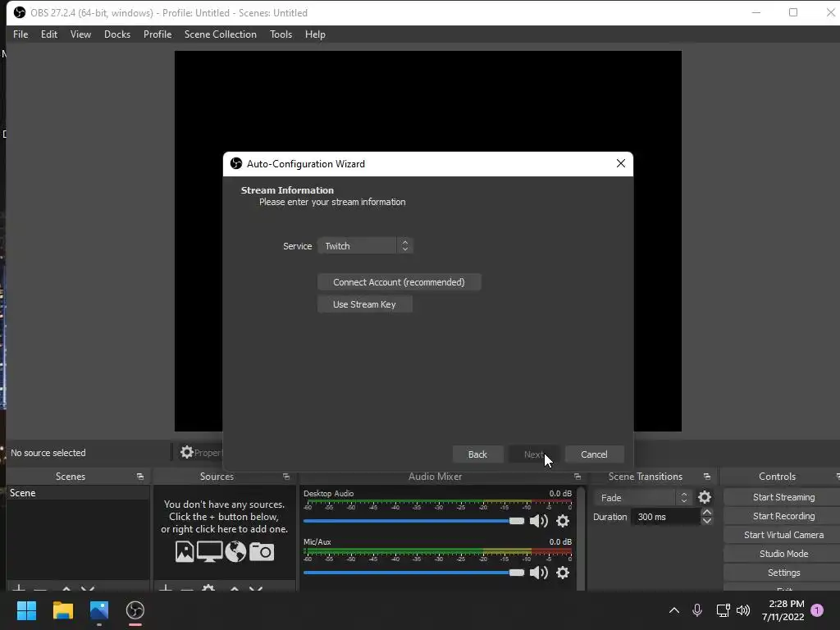Viewport: 840px width, 630px height.
Task: Mute Mic/Aux speaker icon
Action: point(538,573)
